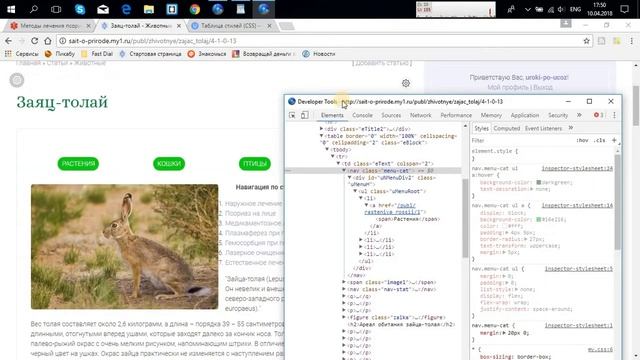Switch to the Sources tab
The image size is (640, 360).
click(391, 116)
